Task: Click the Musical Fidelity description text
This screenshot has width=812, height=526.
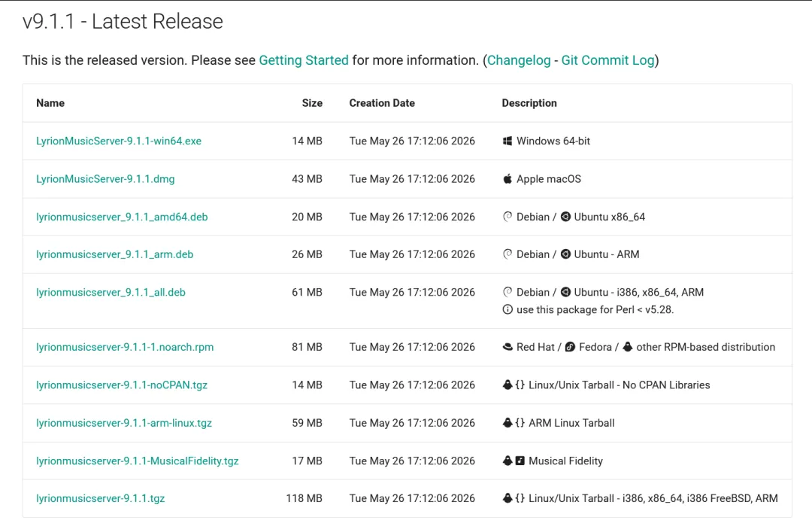Action: tap(565, 461)
